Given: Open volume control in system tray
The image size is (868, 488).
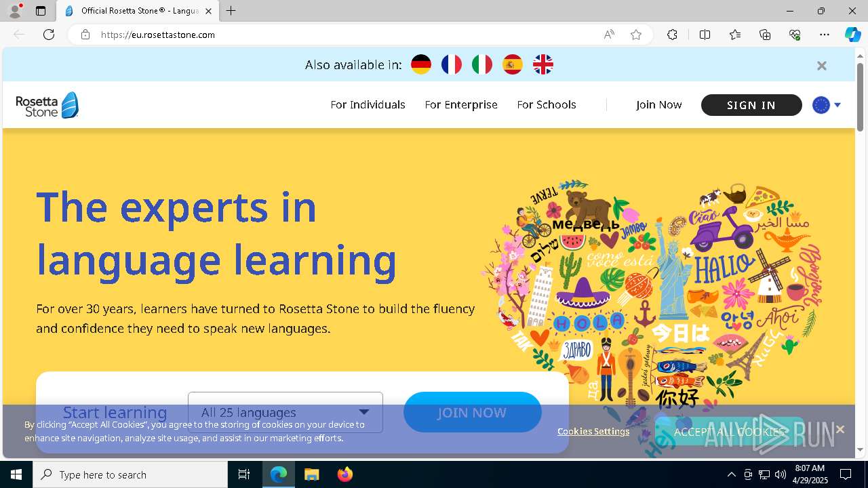Looking at the screenshot, I should tap(781, 474).
